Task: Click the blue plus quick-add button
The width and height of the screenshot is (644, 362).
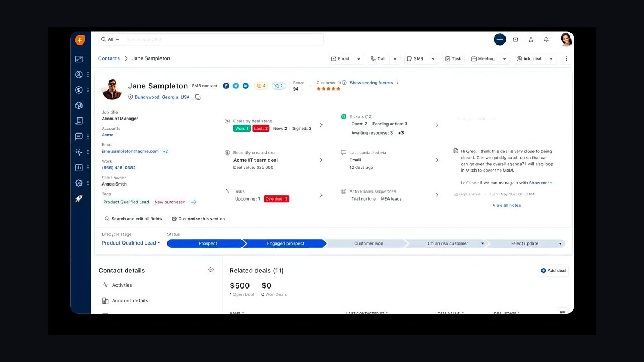Action: click(x=500, y=39)
